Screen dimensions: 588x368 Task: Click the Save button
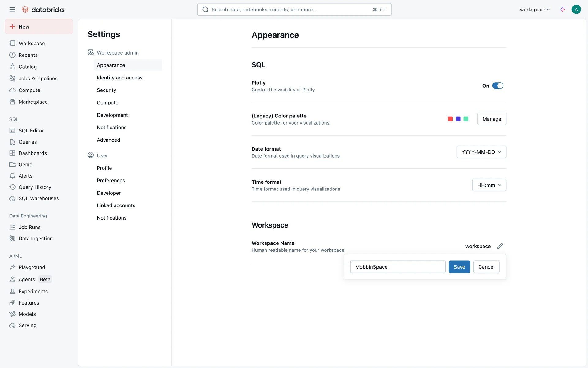(x=459, y=267)
